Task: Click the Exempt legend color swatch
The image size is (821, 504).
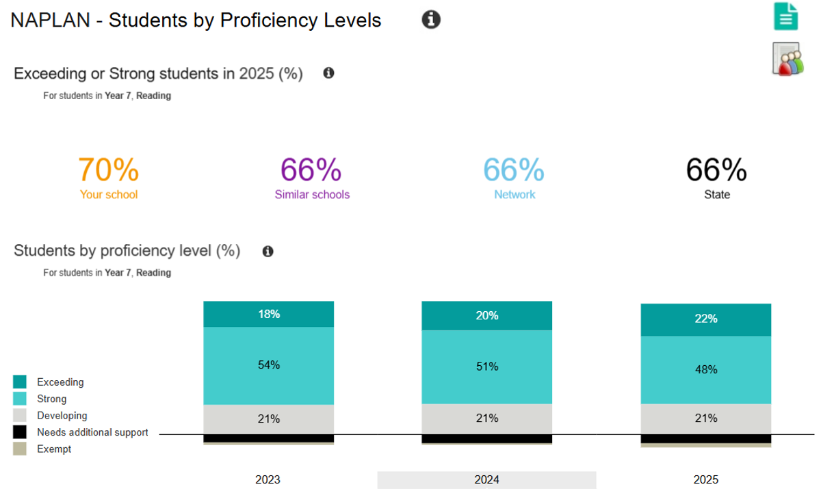Action: 21,449
